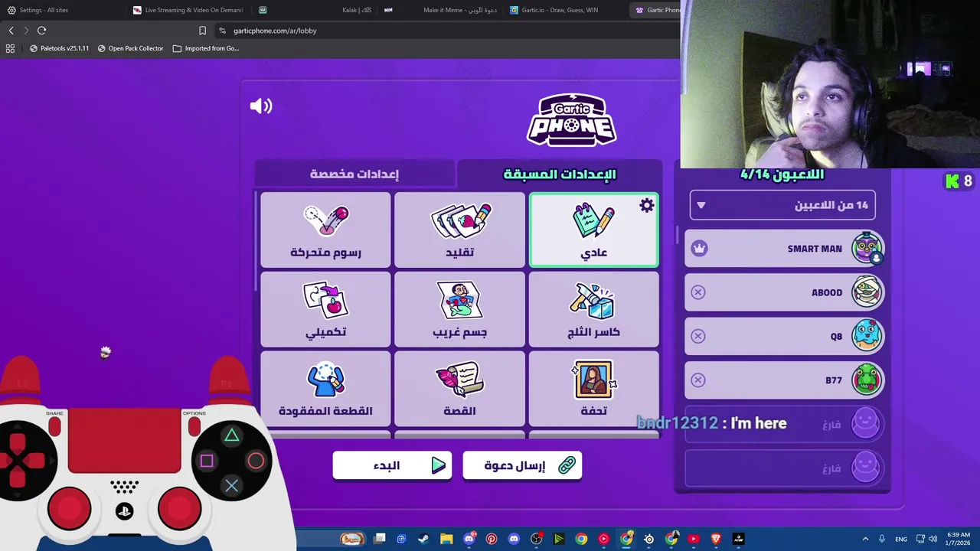This screenshot has width=980, height=551.
Task: Click B77's green frog avatar
Action: coord(867,380)
